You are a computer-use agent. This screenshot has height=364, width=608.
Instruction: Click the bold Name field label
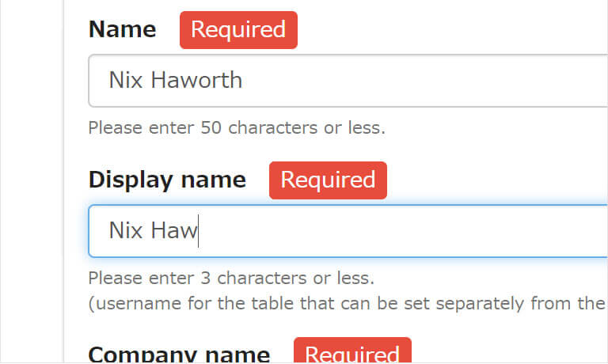[x=123, y=30]
